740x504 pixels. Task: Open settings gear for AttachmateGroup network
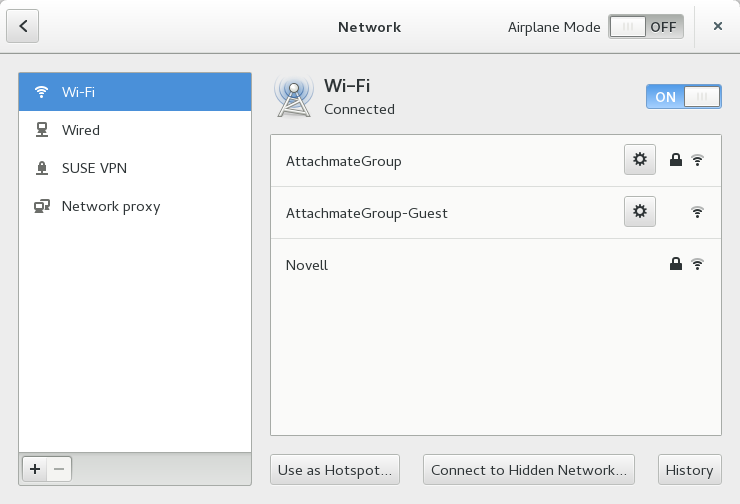pos(640,160)
